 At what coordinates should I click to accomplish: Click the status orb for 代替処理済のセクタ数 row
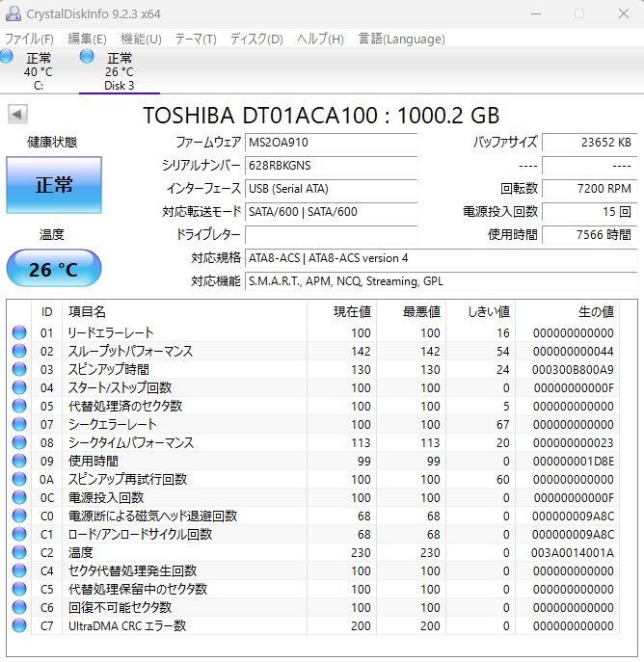pos(18,407)
